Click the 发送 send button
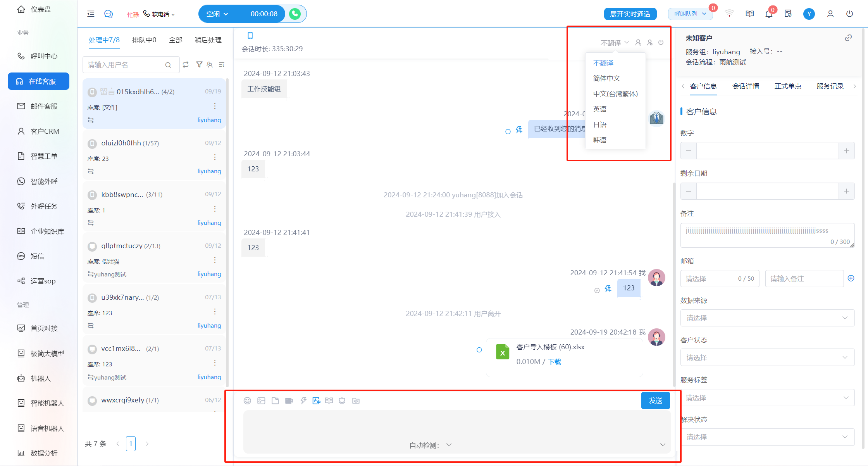 655,400
